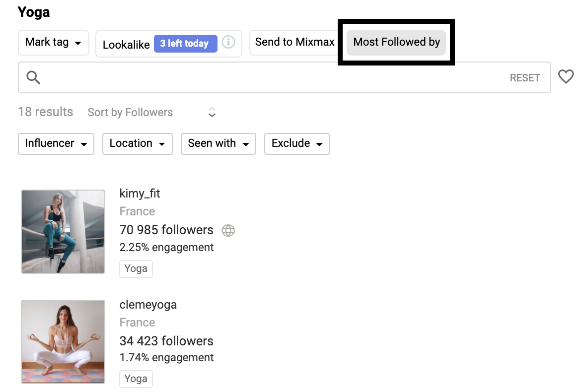The image size is (586, 392).
Task: Open the clemeyoga profile name
Action: click(x=148, y=305)
